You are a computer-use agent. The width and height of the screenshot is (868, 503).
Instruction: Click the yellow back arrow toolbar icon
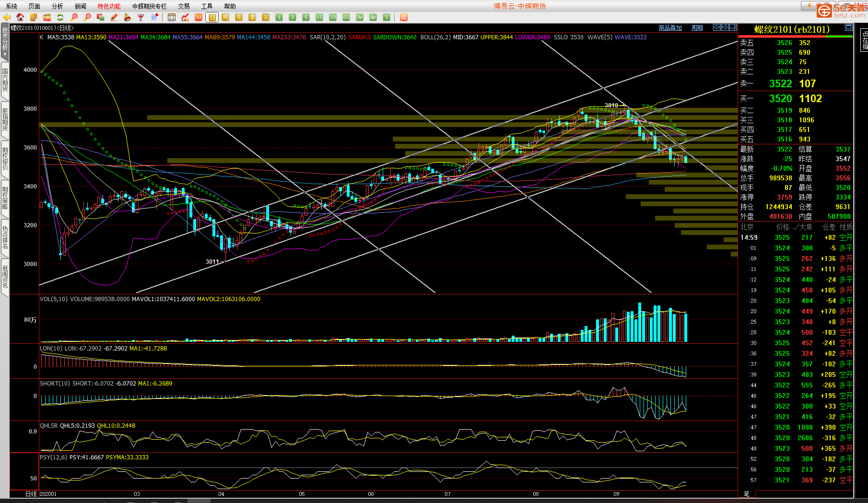click(7, 17)
